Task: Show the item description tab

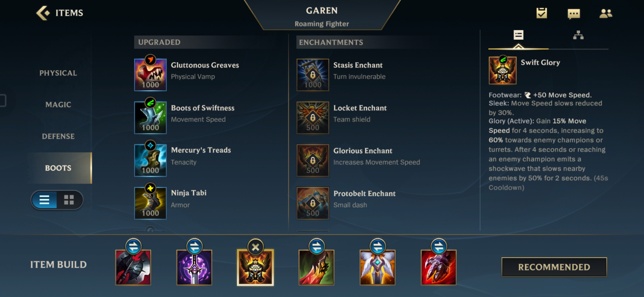Action: [x=518, y=35]
